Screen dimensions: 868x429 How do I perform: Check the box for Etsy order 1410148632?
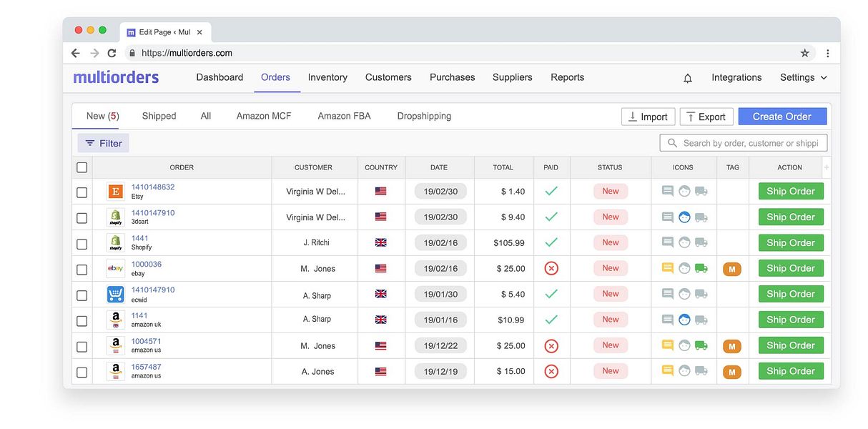pos(82,192)
